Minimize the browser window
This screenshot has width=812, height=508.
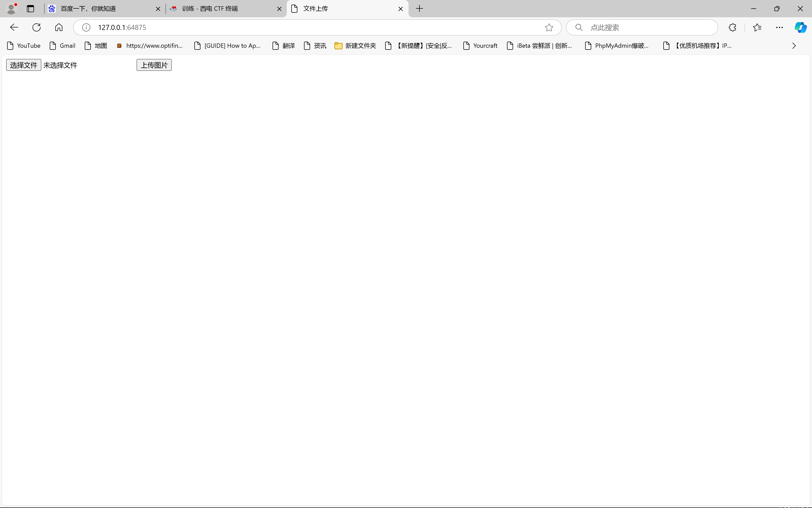point(754,9)
